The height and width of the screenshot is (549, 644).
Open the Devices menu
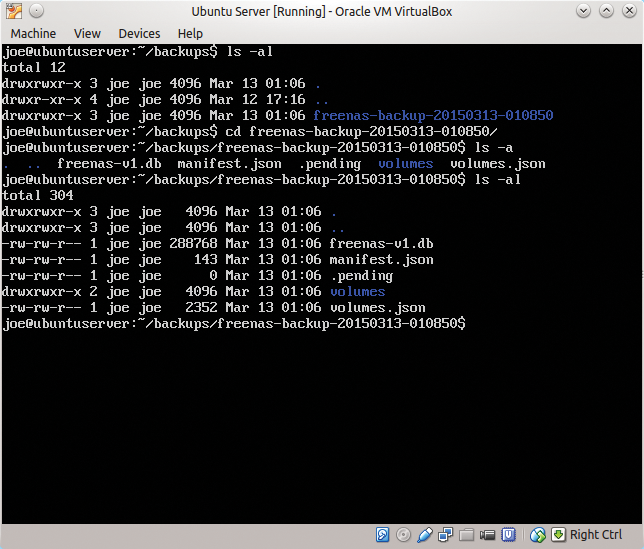(139, 33)
